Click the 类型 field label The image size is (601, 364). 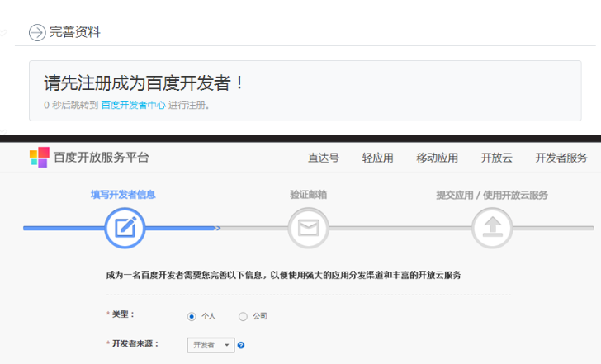click(x=122, y=314)
